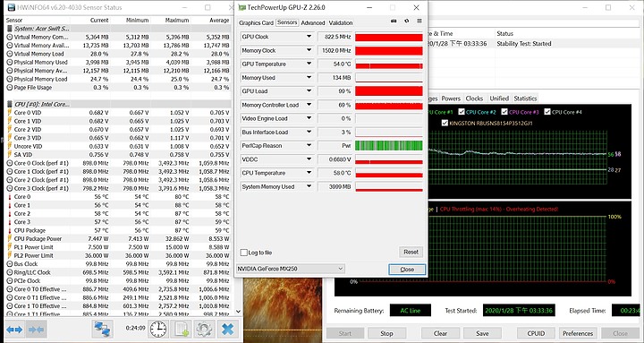Select the Unified tab in stability test
The height and width of the screenshot is (343, 644).
point(499,99)
